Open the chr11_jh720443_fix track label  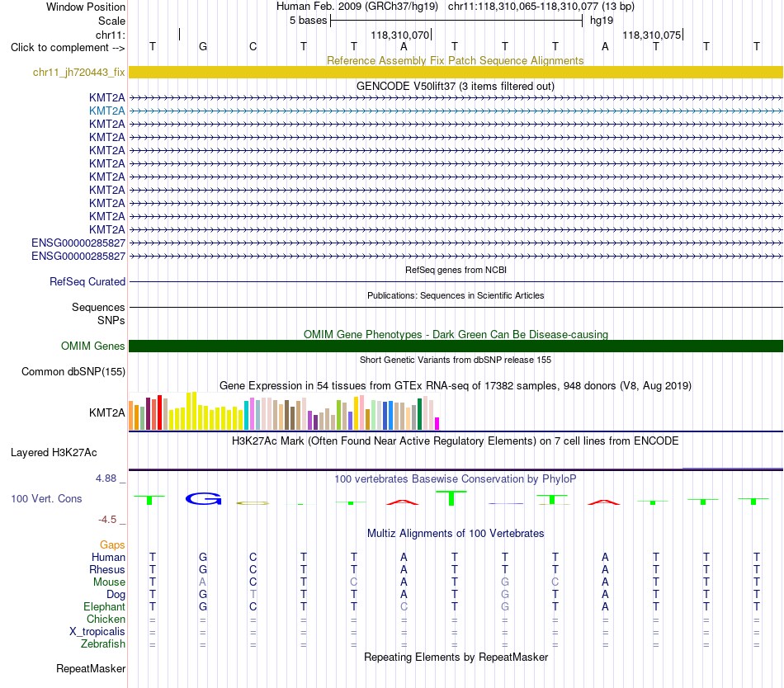coord(78,73)
